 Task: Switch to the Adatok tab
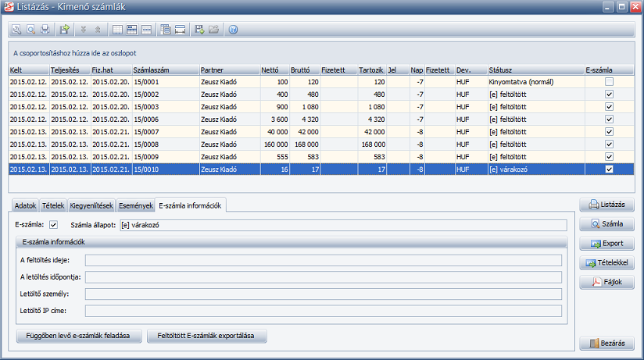point(26,205)
